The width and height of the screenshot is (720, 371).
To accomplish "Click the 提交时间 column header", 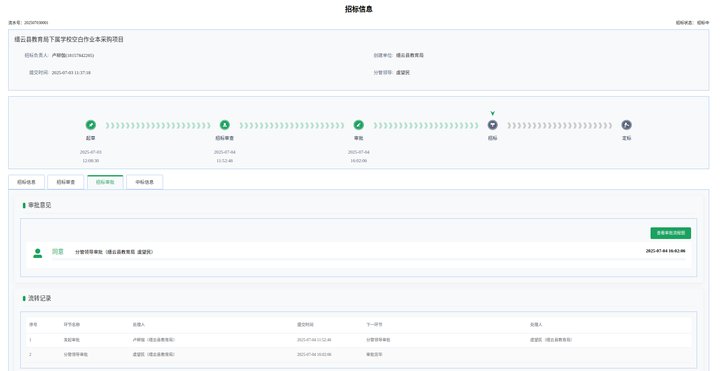I will [x=305, y=325].
